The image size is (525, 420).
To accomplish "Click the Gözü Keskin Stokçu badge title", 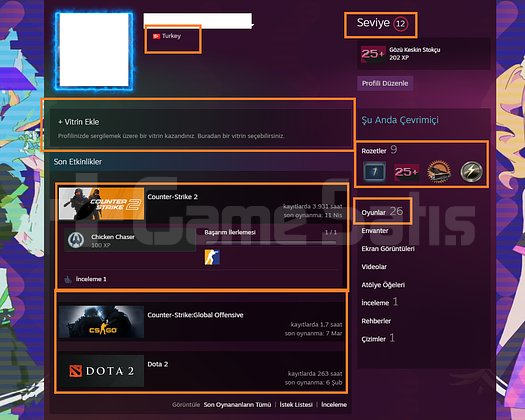I will (415, 50).
